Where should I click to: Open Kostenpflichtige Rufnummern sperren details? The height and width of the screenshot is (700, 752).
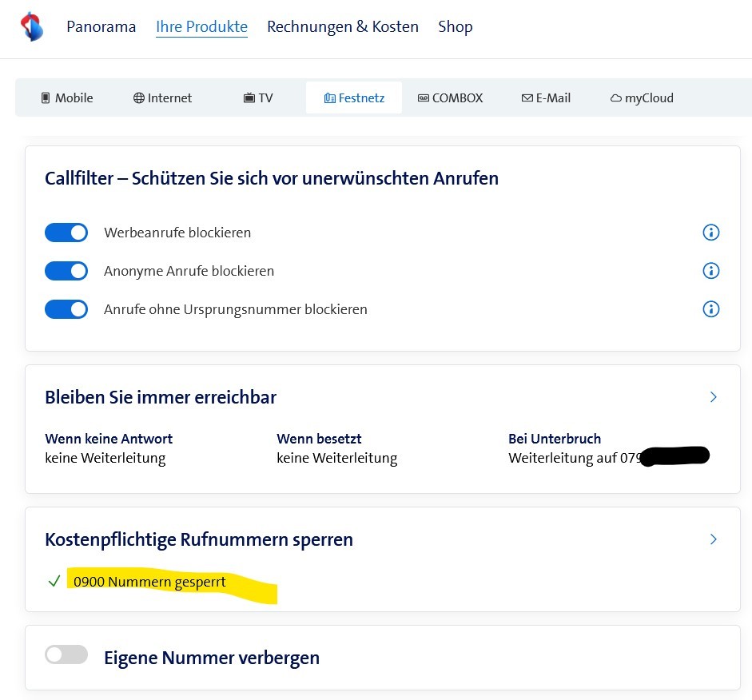pyautogui.click(x=712, y=539)
